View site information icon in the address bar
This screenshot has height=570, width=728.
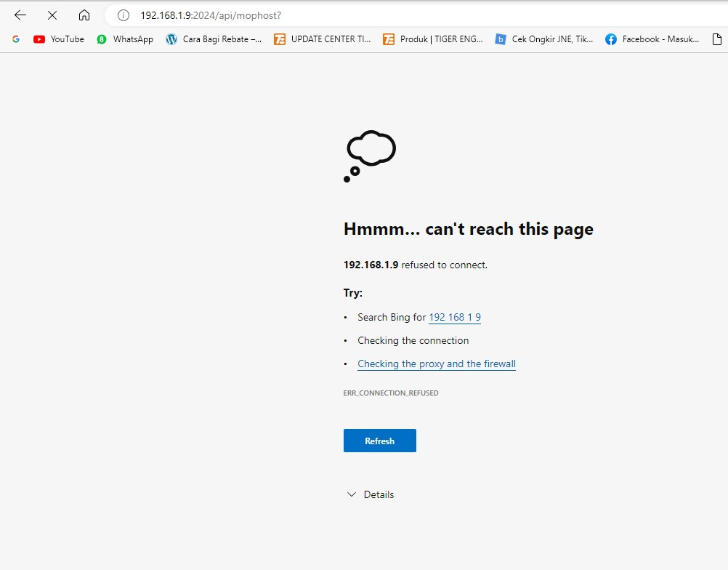click(x=124, y=15)
